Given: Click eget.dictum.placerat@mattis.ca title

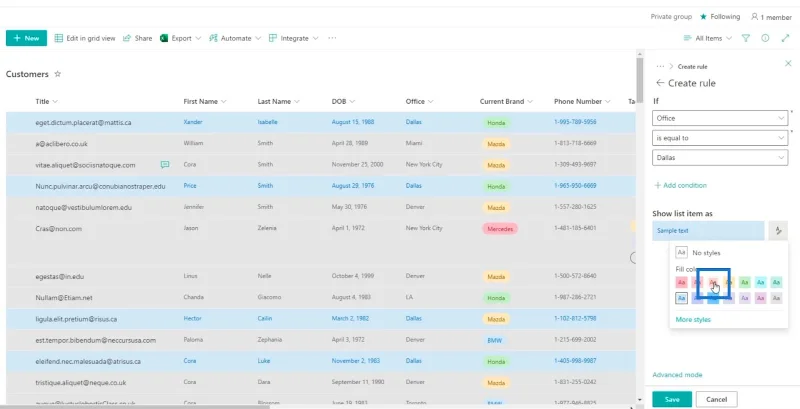Looking at the screenshot, I should pos(83,122).
